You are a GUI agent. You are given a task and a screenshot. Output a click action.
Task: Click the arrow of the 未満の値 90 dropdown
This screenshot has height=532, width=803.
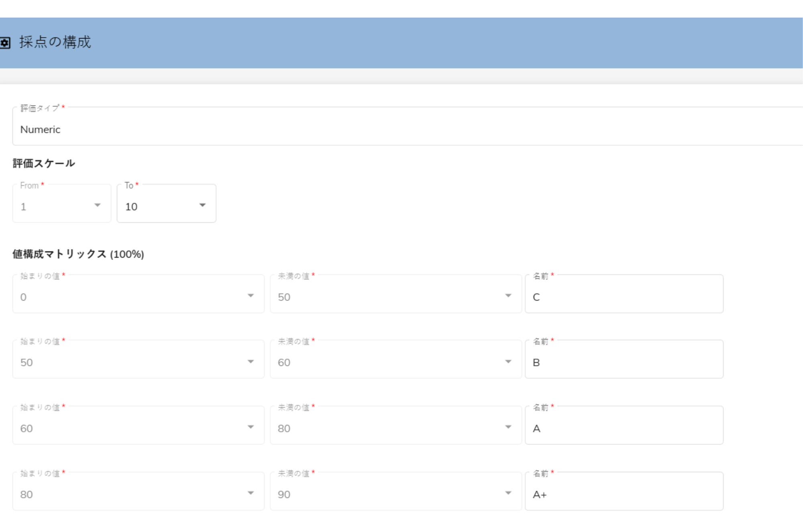(x=508, y=493)
